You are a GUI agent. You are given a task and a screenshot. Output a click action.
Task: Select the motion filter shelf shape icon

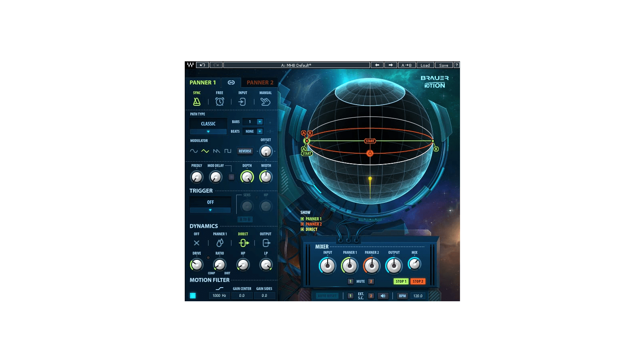219,289
